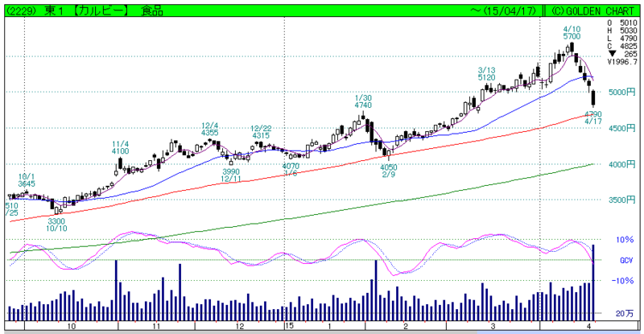Click month 2 on the time axis
This screenshot has height=334, width=644.
coord(406,326)
